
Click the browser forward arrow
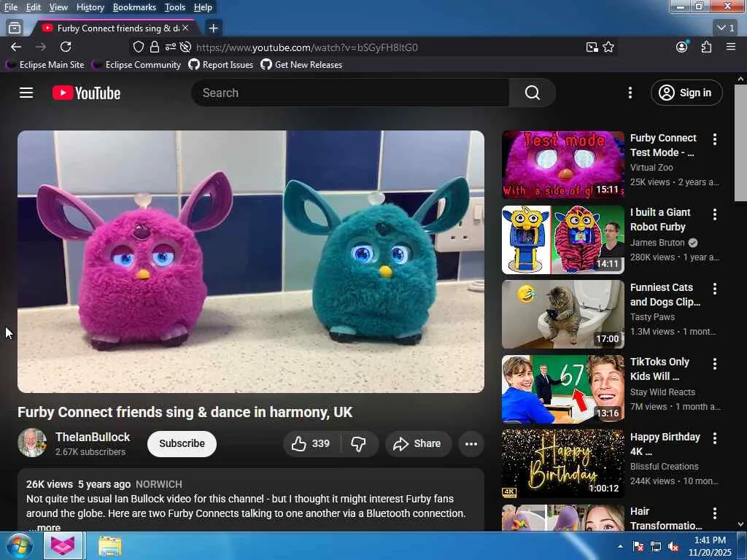(41, 47)
